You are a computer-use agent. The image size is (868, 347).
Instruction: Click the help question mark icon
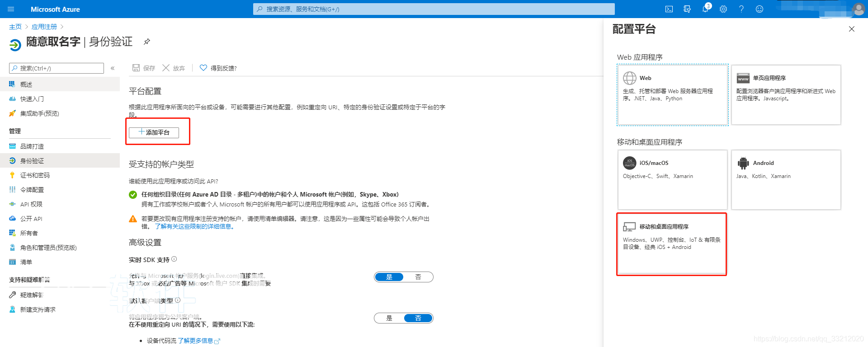pyautogui.click(x=741, y=9)
